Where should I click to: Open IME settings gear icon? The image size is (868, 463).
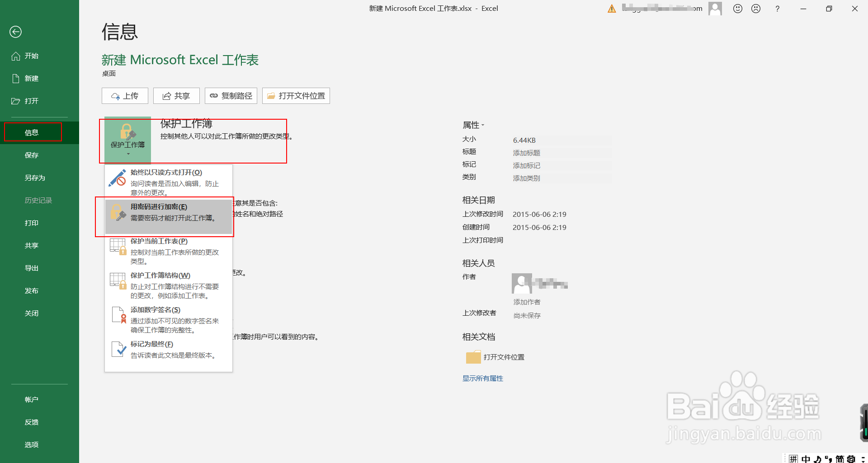(x=851, y=459)
